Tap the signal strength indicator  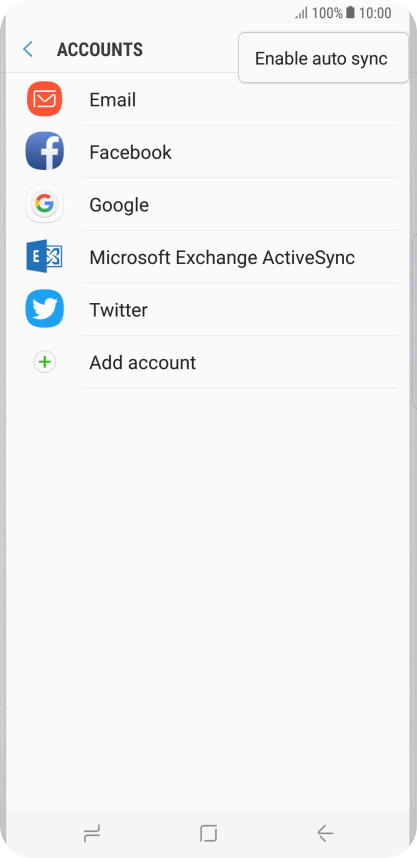302,13
